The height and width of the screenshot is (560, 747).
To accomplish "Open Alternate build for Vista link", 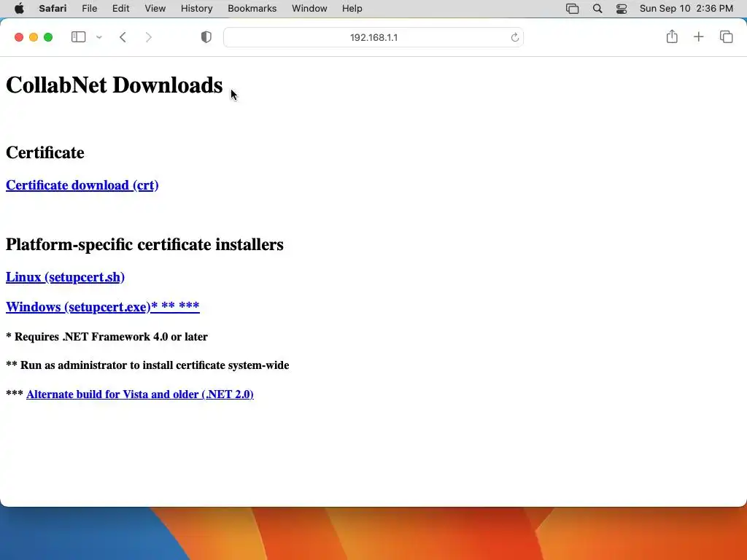I will [x=139, y=394].
